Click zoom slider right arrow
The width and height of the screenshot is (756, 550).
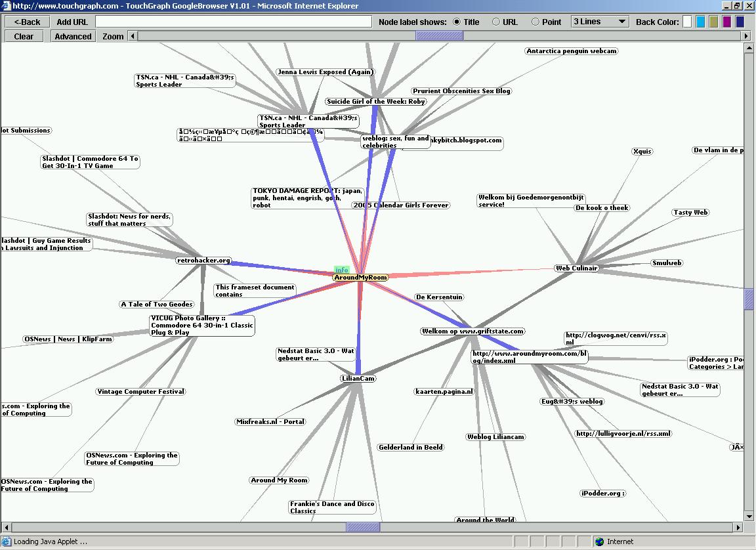tap(746, 35)
